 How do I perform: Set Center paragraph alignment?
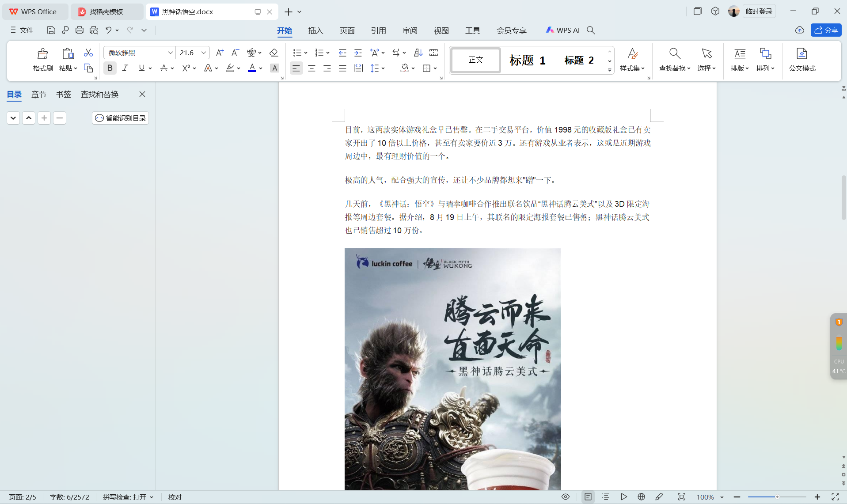311,68
